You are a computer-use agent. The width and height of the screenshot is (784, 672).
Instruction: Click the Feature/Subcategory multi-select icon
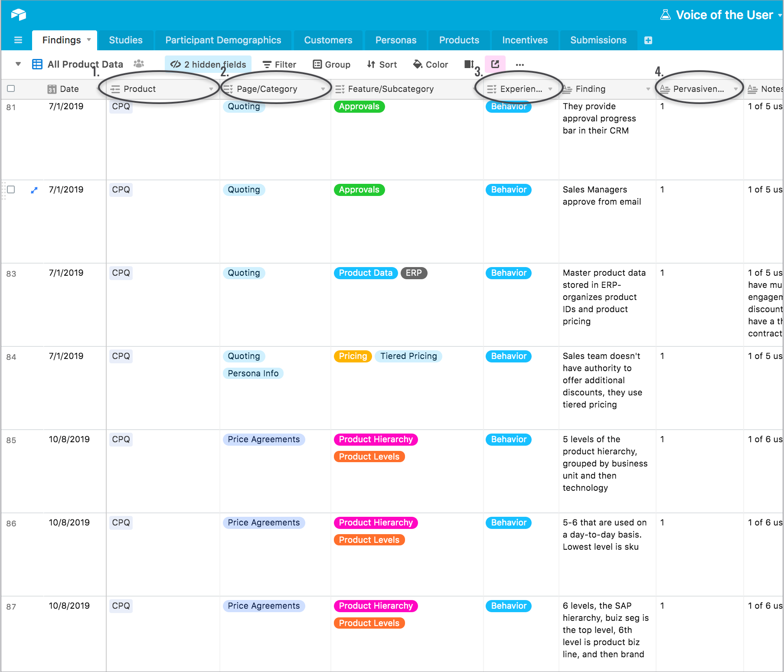tap(340, 89)
